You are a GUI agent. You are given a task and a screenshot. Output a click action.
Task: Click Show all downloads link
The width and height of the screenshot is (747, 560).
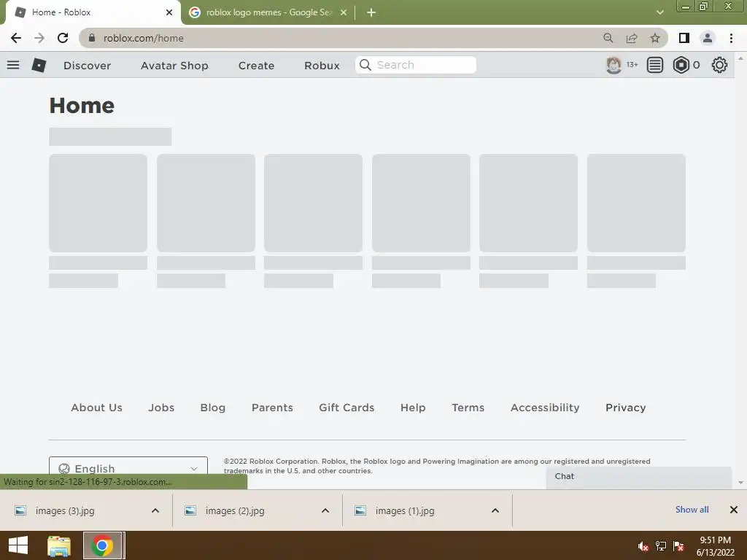tap(692, 510)
